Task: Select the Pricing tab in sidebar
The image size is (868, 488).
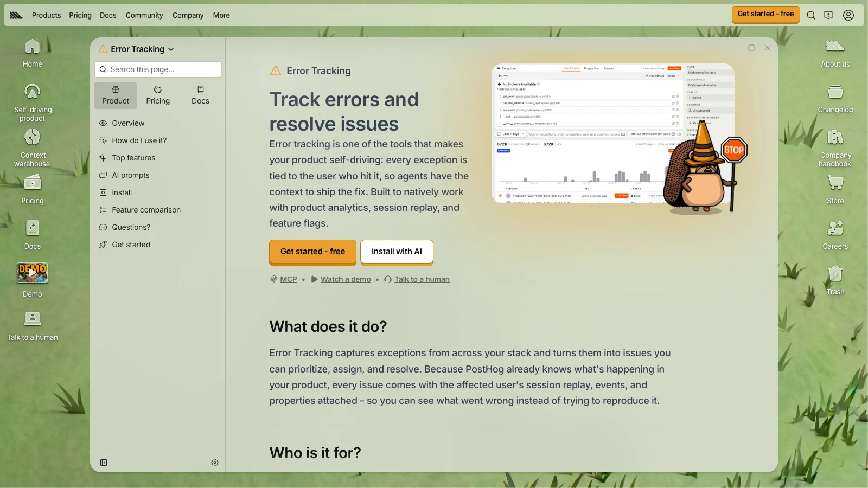Action: (x=158, y=95)
